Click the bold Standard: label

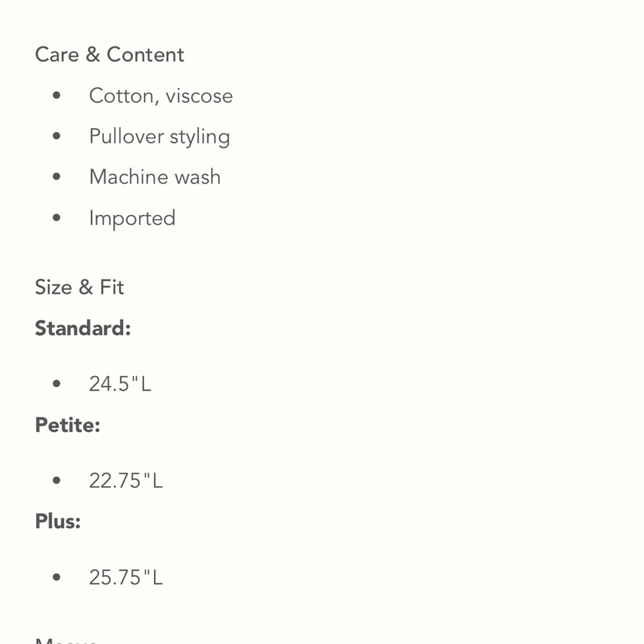(83, 328)
